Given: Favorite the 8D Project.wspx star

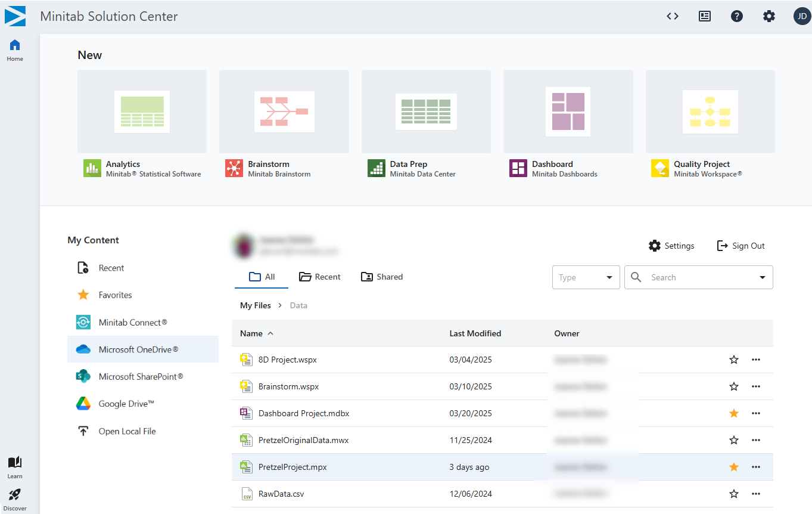Looking at the screenshot, I should point(734,360).
